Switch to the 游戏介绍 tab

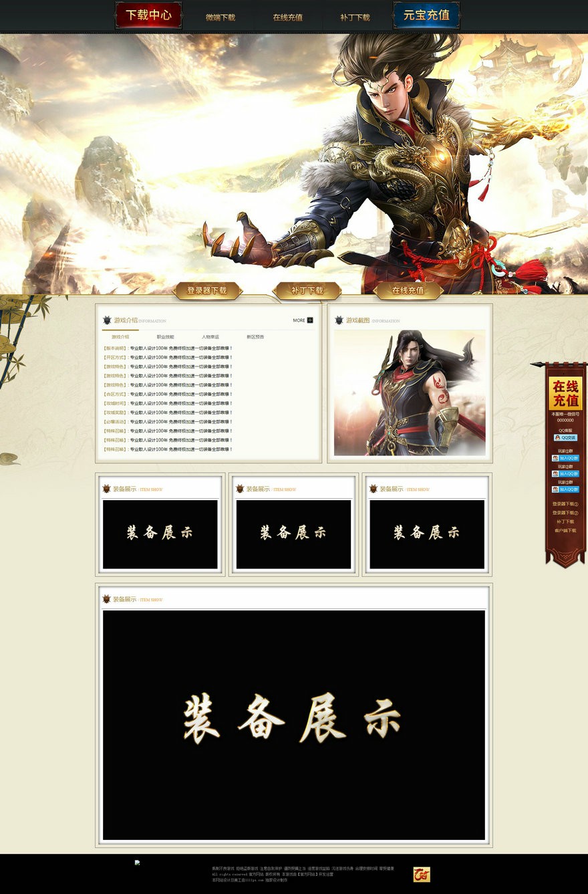pos(120,337)
